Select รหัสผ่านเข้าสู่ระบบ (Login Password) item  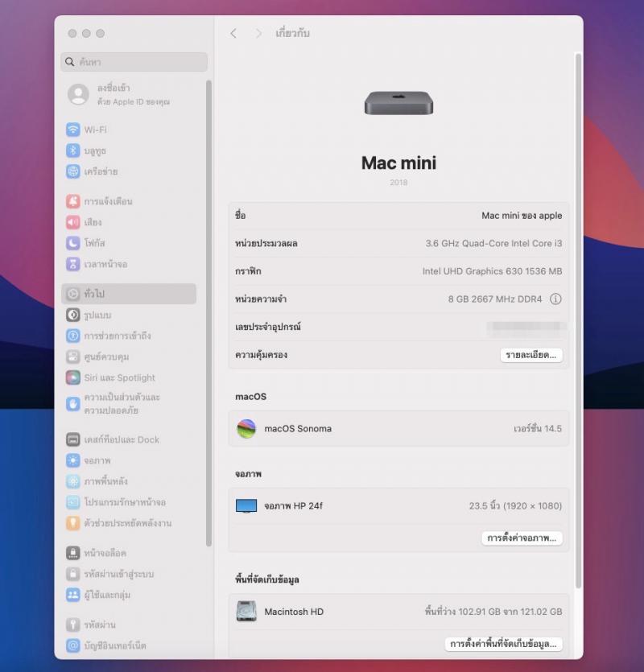tap(109, 574)
